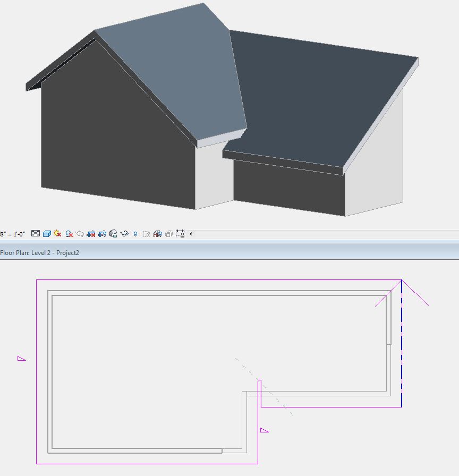Toggle the Crop View icon
The height and width of the screenshot is (476, 459).
[x=91, y=234]
